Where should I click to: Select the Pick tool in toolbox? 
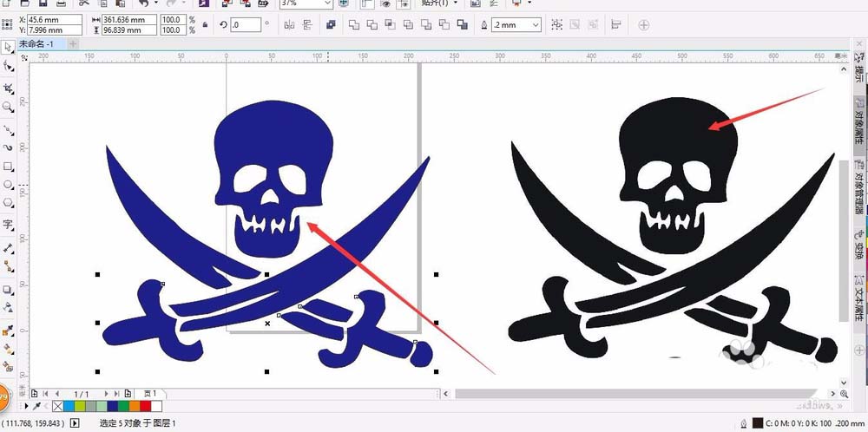(9, 47)
